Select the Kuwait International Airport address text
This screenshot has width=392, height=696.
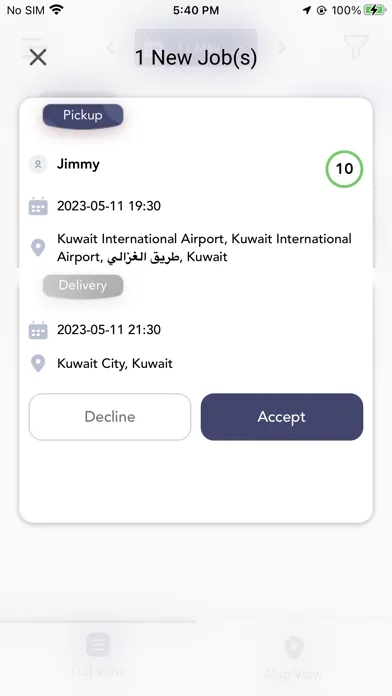pyautogui.click(x=204, y=248)
